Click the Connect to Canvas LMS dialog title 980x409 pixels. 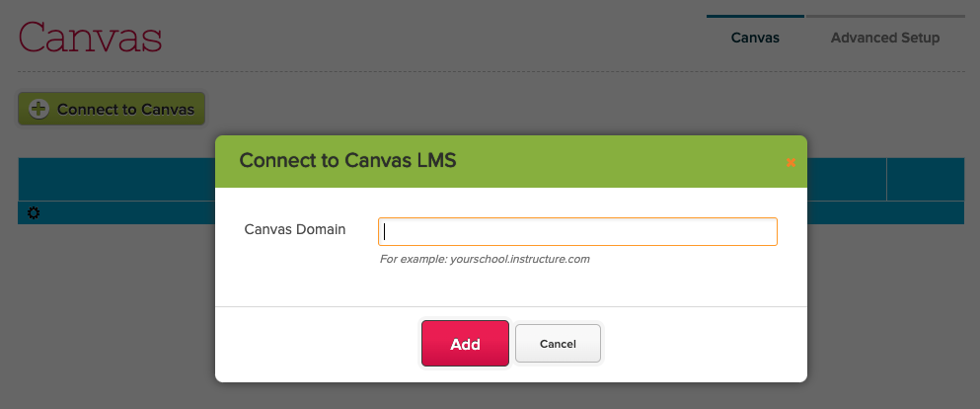coord(347,160)
